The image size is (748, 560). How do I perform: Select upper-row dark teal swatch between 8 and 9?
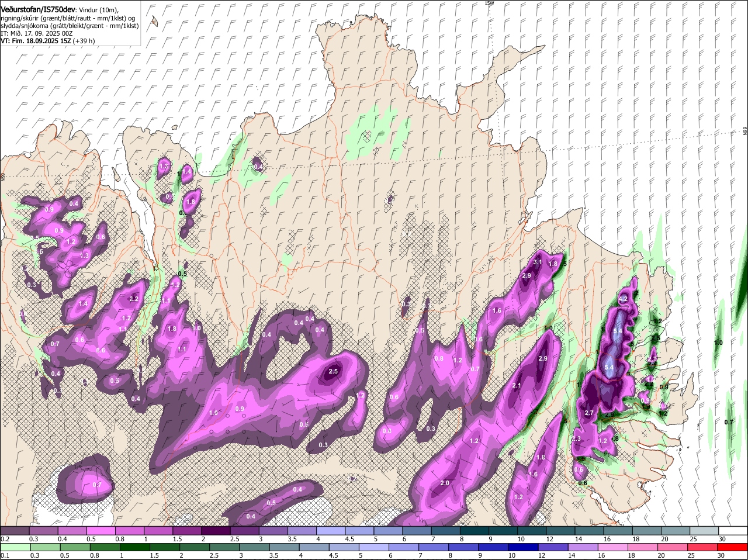473,531
